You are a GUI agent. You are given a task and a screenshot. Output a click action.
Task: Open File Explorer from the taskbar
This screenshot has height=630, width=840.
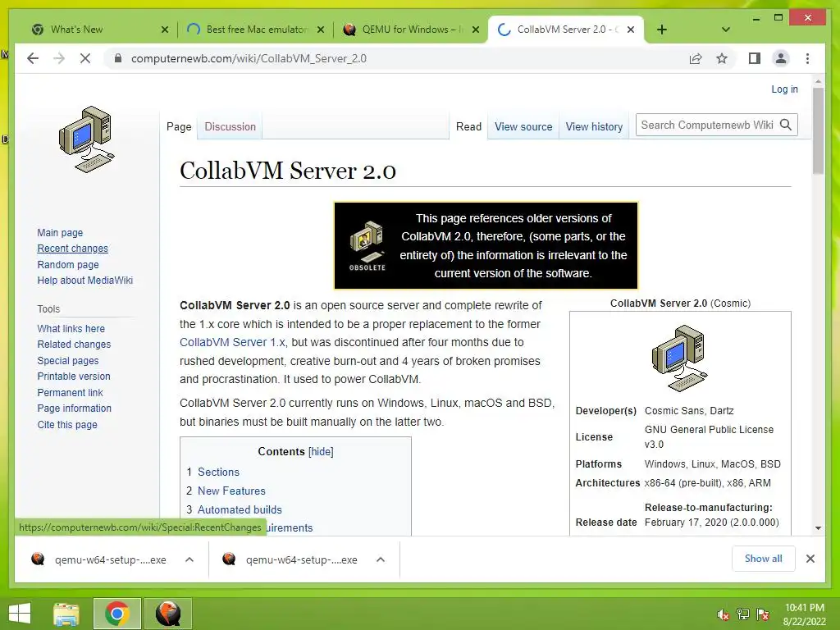pyautogui.click(x=66, y=614)
